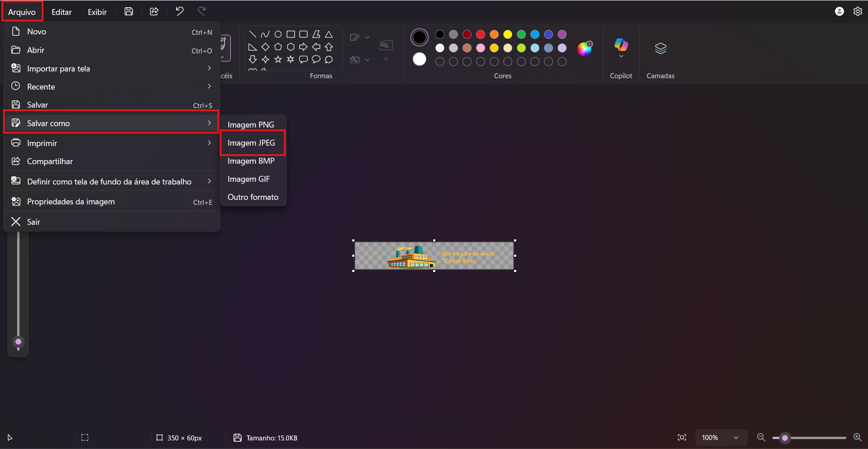
Task: Choose Novo from the Arquivo menu
Action: point(112,32)
